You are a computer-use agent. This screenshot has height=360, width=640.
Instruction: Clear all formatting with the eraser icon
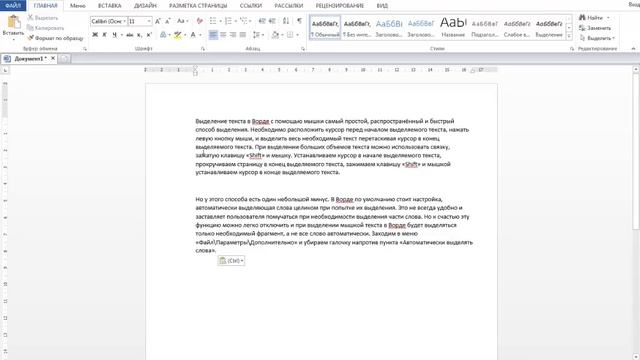click(x=200, y=21)
